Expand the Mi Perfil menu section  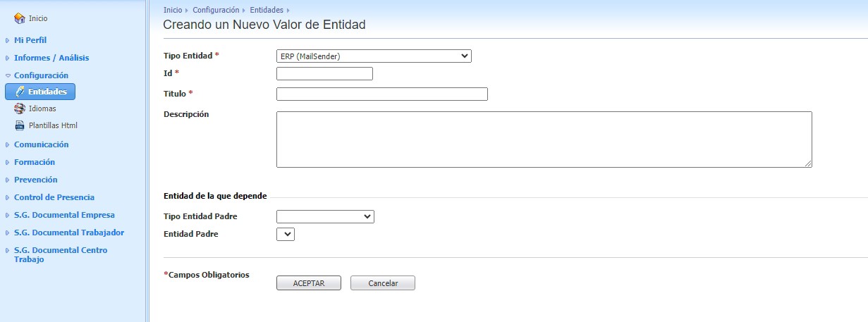coord(30,40)
